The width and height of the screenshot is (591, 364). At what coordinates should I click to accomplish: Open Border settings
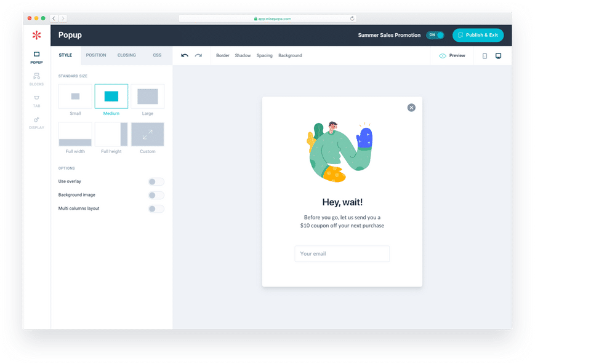point(223,56)
